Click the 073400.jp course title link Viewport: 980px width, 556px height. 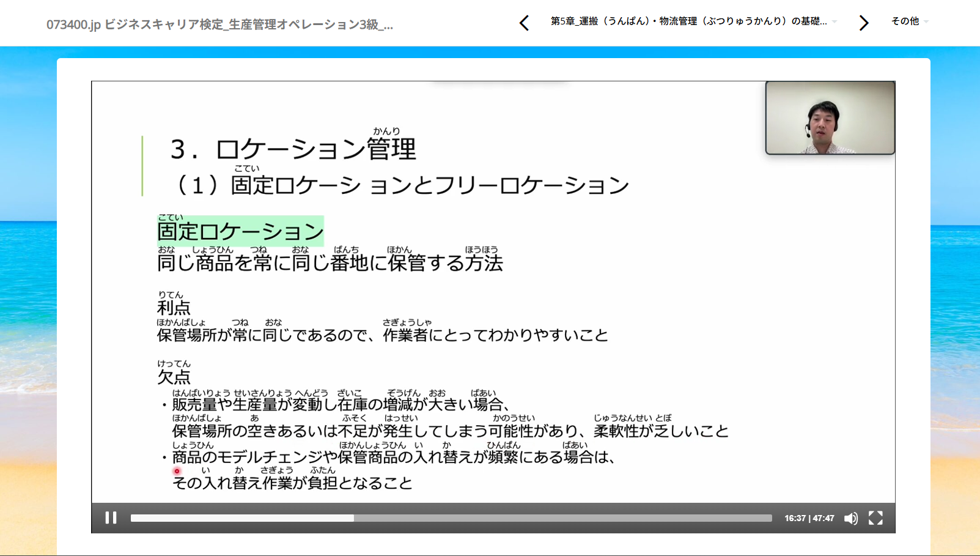click(x=220, y=24)
